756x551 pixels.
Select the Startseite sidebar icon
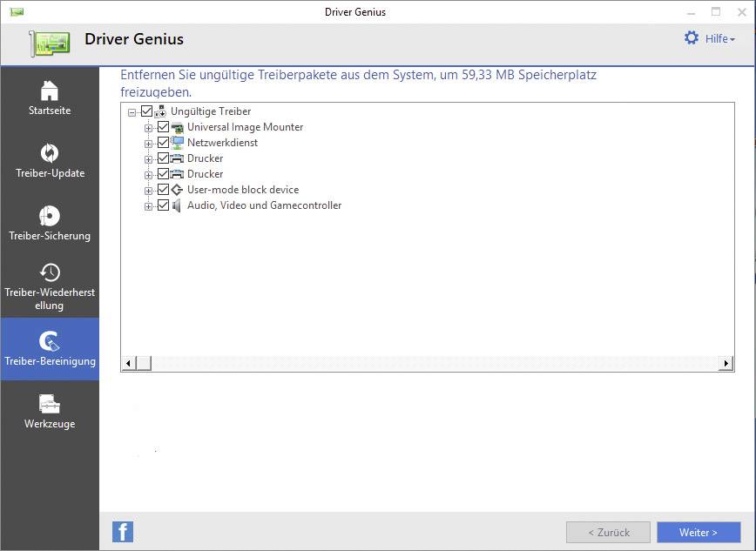[x=50, y=96]
